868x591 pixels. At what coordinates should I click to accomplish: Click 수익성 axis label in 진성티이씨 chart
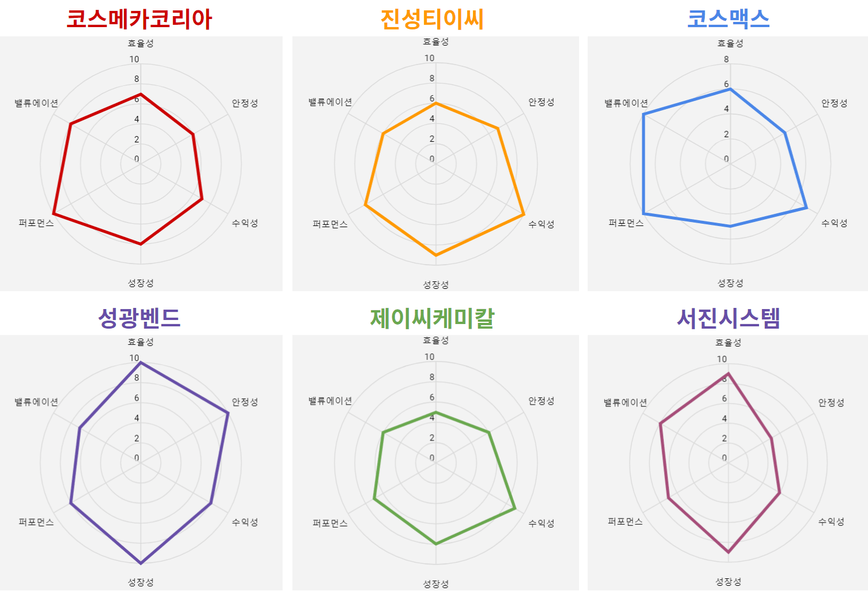point(541,224)
